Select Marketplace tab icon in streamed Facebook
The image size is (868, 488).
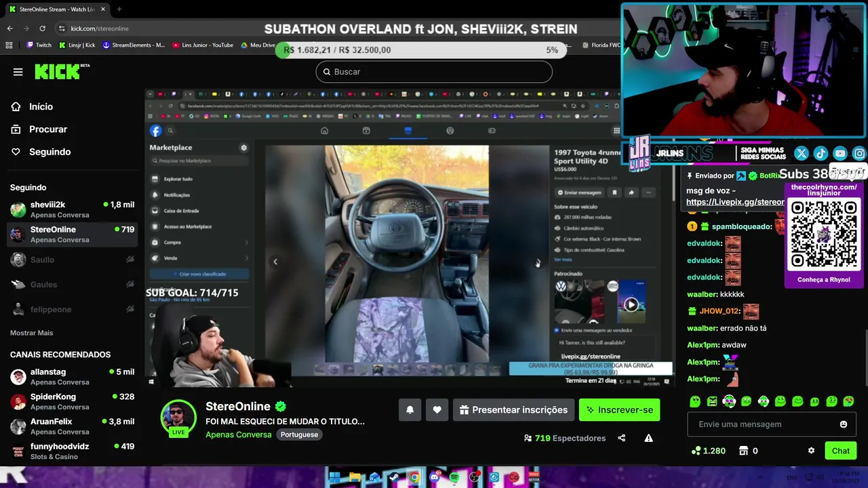click(x=408, y=131)
